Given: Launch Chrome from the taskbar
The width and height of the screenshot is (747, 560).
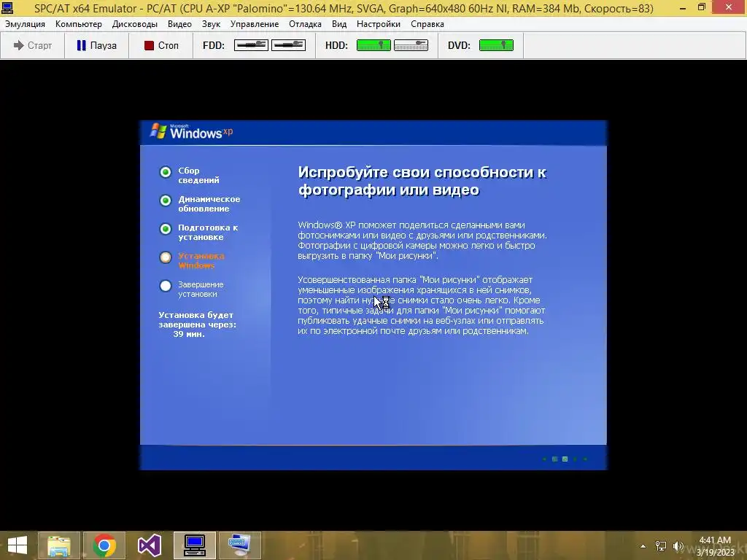Looking at the screenshot, I should (x=104, y=545).
